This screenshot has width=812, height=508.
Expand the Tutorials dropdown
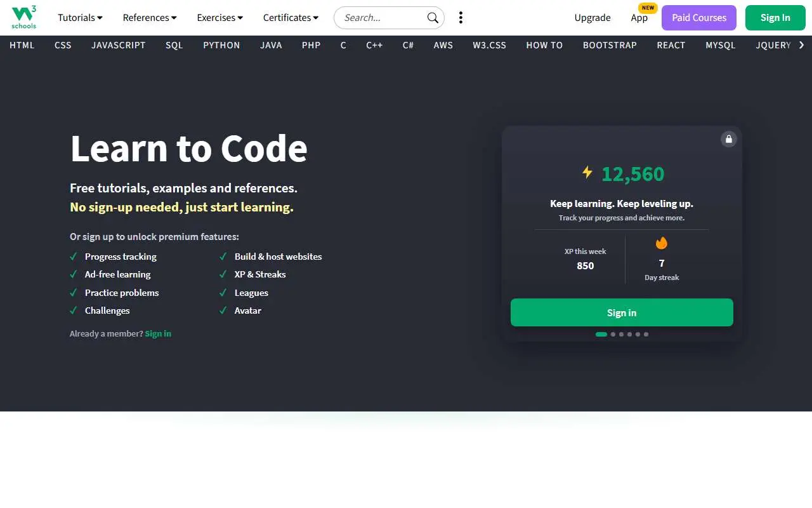pos(80,18)
